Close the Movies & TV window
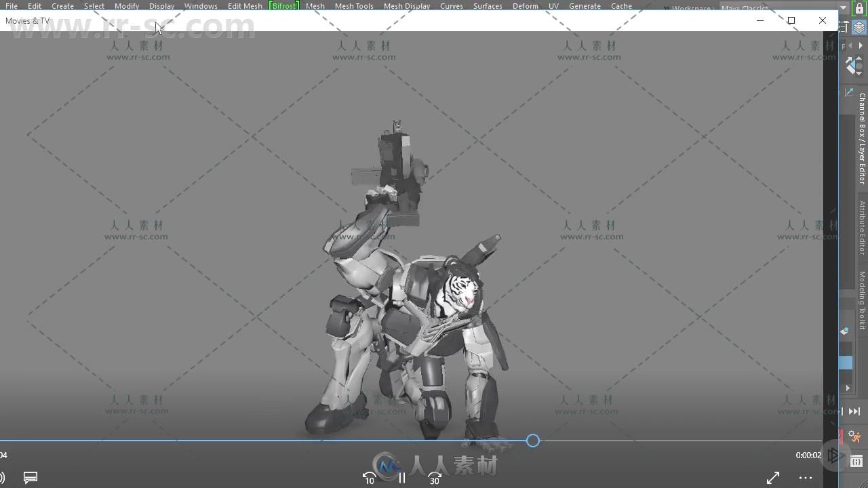 pos(823,20)
